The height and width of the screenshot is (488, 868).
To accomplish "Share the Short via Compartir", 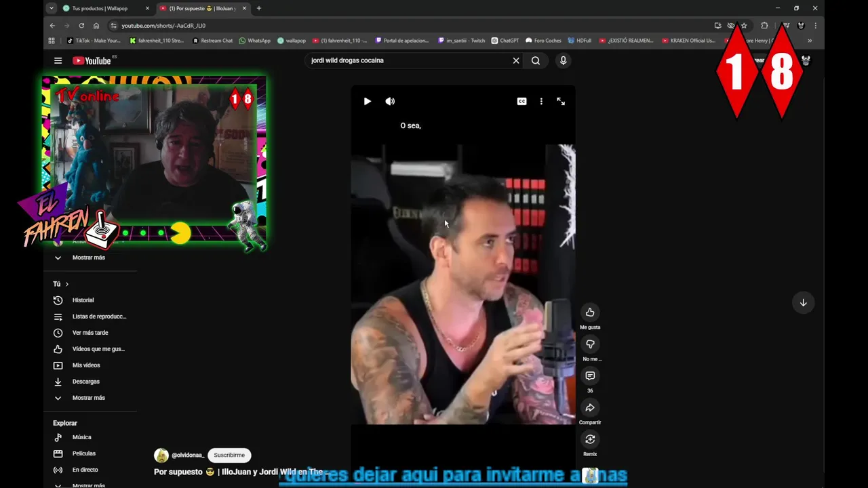I will 590,408.
